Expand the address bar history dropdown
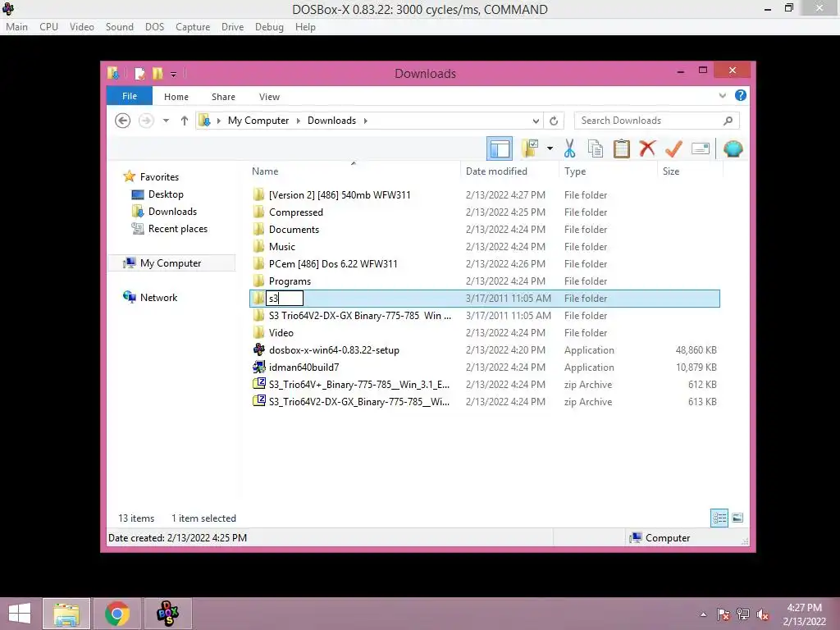Viewport: 840px width, 630px height. point(536,121)
